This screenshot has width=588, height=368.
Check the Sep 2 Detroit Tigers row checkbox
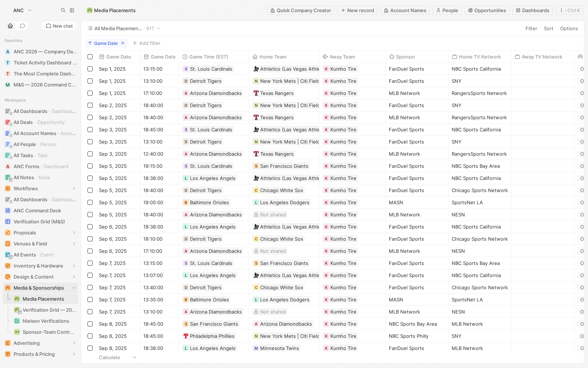[90, 105]
